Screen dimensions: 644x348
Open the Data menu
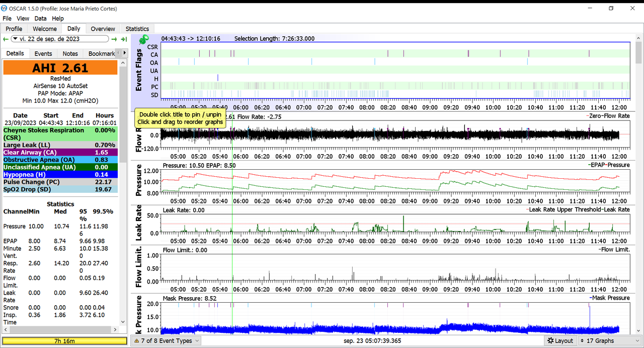click(40, 18)
